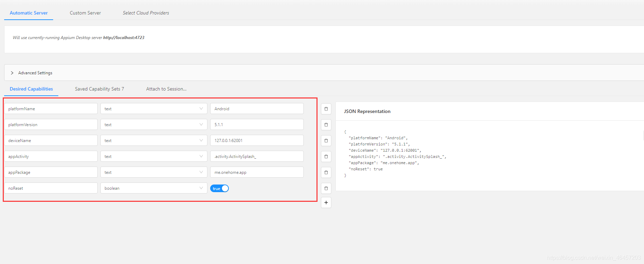Click "appActivity" JSON line
644x264 pixels.
[x=398, y=157]
